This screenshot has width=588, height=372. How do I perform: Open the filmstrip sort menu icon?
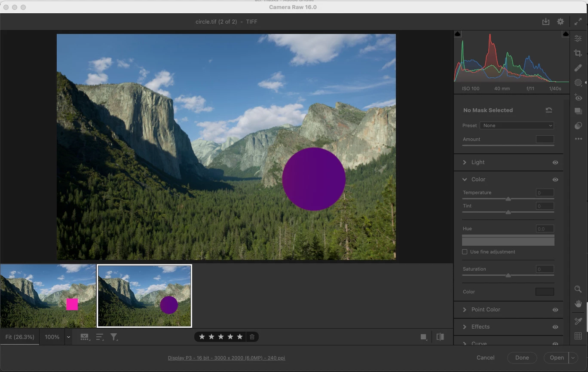[x=100, y=337]
